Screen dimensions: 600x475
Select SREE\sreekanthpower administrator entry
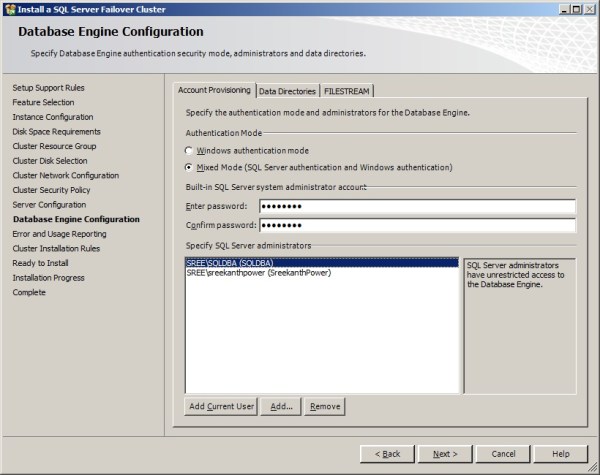tap(258, 272)
